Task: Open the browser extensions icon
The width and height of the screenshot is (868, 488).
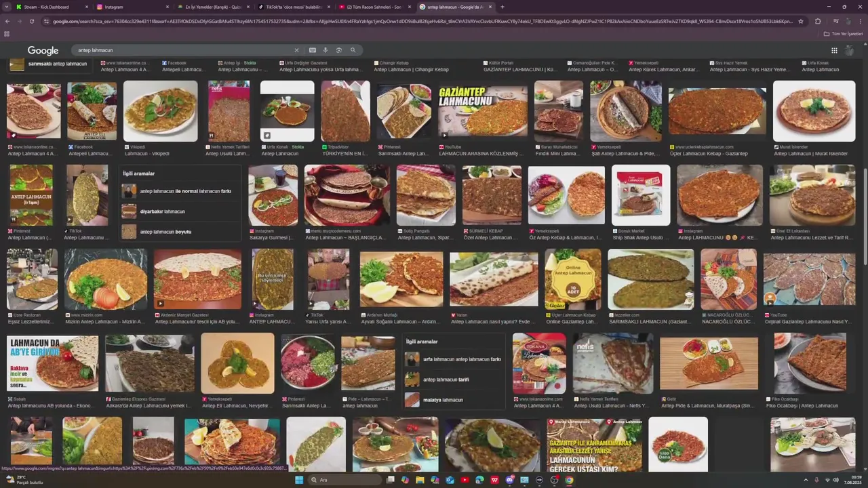Action: pos(818,21)
